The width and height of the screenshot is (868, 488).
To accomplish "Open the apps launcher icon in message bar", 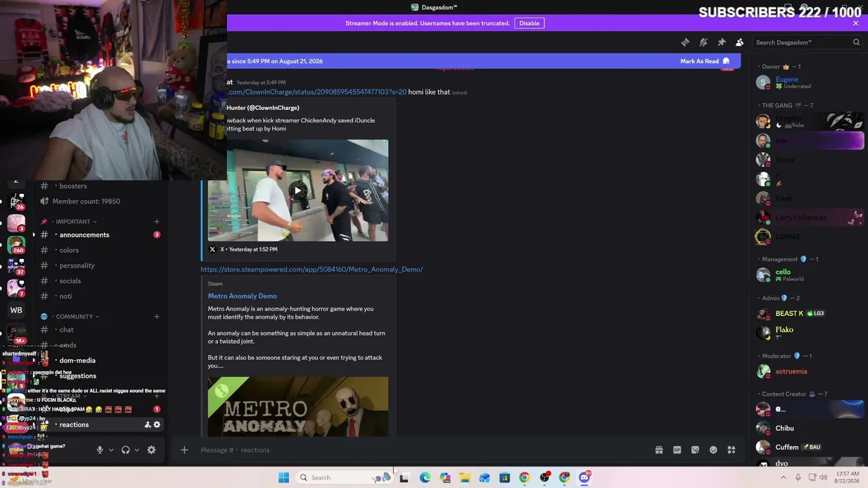I will [732, 450].
